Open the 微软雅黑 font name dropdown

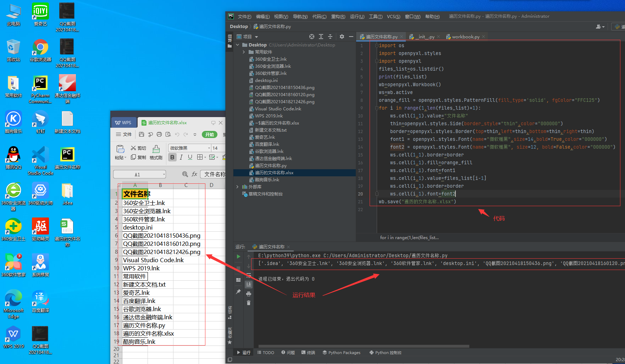click(x=209, y=148)
